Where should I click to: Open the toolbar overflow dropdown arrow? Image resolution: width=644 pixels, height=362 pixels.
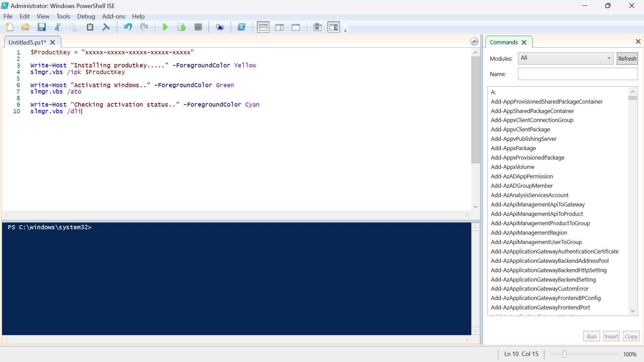345,31
